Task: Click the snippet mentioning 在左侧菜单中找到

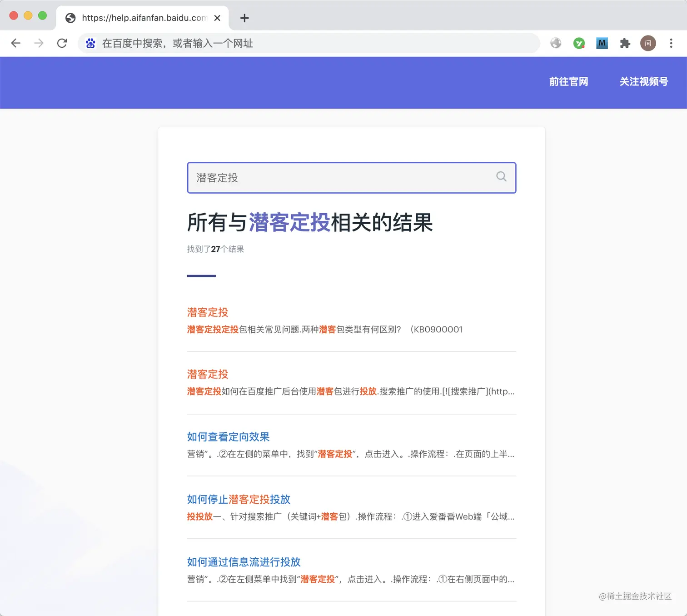Action: tap(351, 579)
